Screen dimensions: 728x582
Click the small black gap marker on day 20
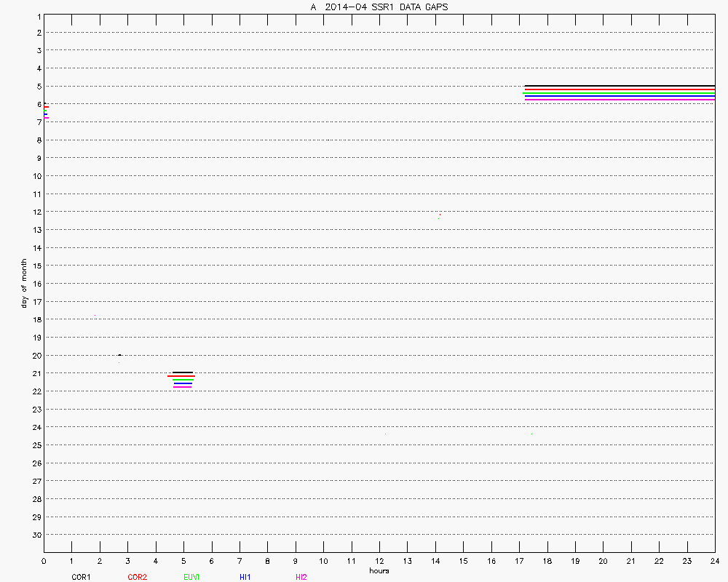119,355
